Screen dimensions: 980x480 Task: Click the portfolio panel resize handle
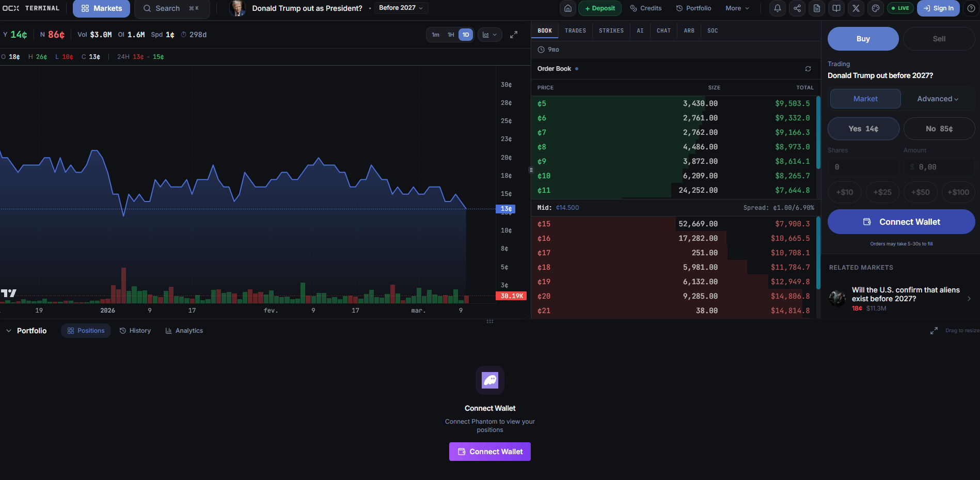pos(490,321)
